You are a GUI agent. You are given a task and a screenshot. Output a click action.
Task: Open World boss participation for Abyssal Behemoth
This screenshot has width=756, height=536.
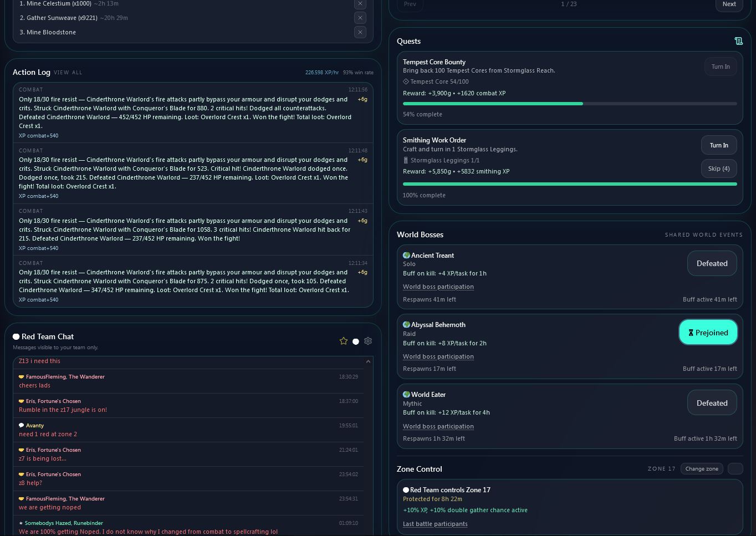coord(438,357)
